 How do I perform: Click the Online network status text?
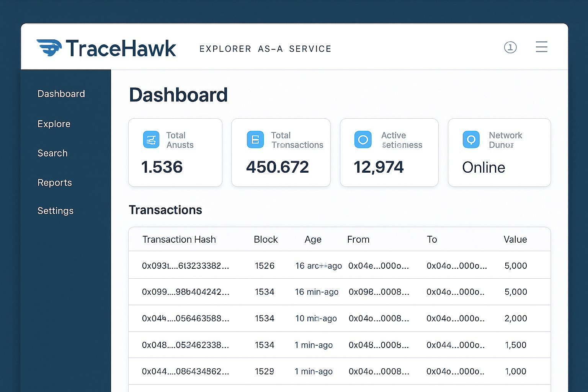[483, 167]
